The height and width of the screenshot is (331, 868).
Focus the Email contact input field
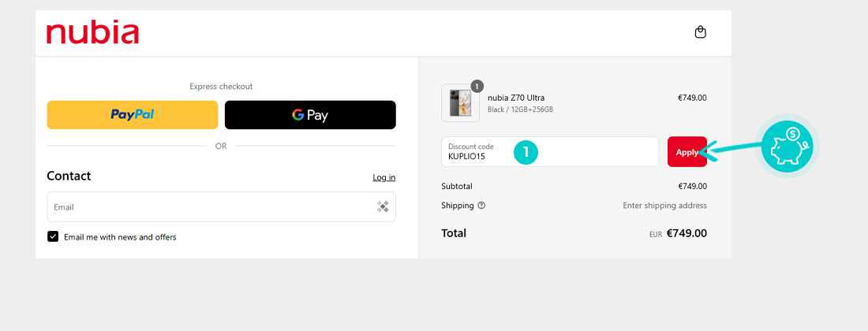coord(222,206)
